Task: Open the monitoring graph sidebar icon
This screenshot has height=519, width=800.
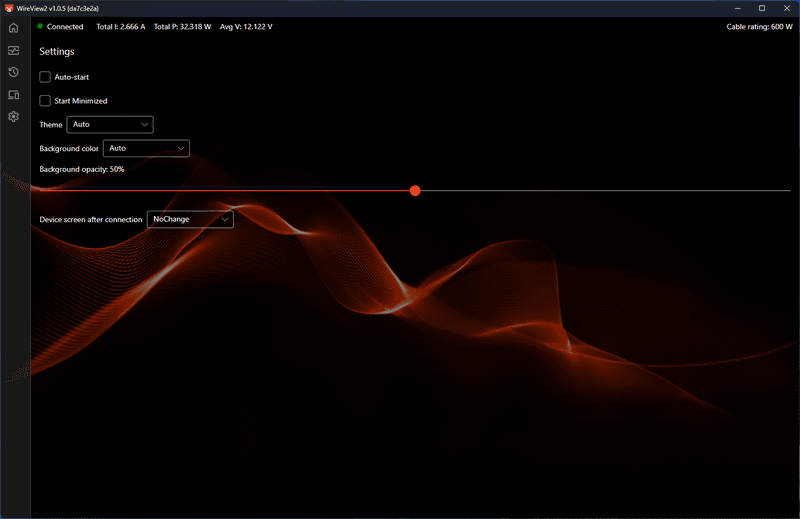Action: point(14,50)
